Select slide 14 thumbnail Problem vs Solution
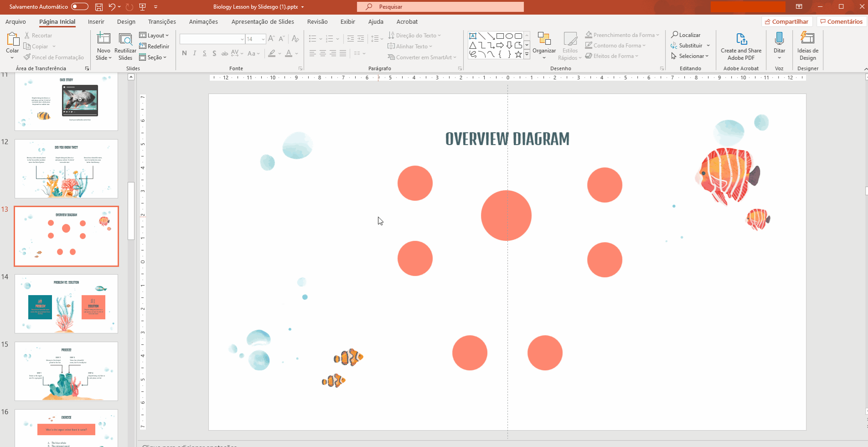The image size is (868, 447). 66,303
